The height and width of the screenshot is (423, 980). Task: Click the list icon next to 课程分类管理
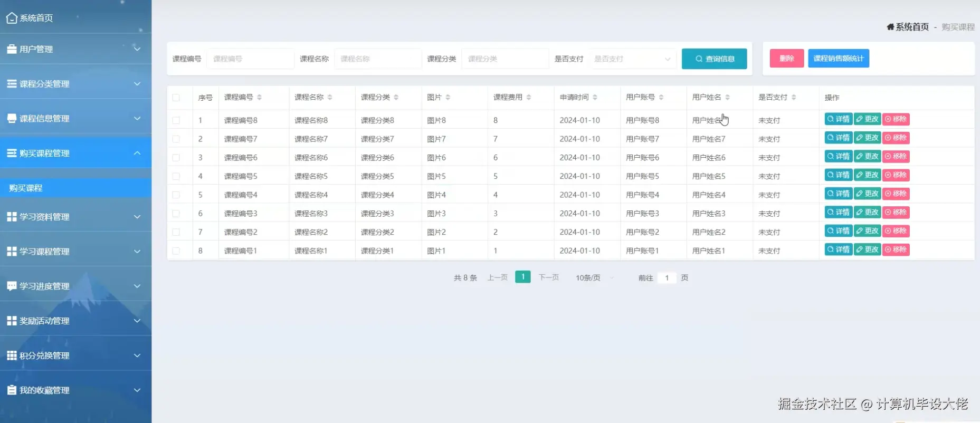tap(12, 84)
